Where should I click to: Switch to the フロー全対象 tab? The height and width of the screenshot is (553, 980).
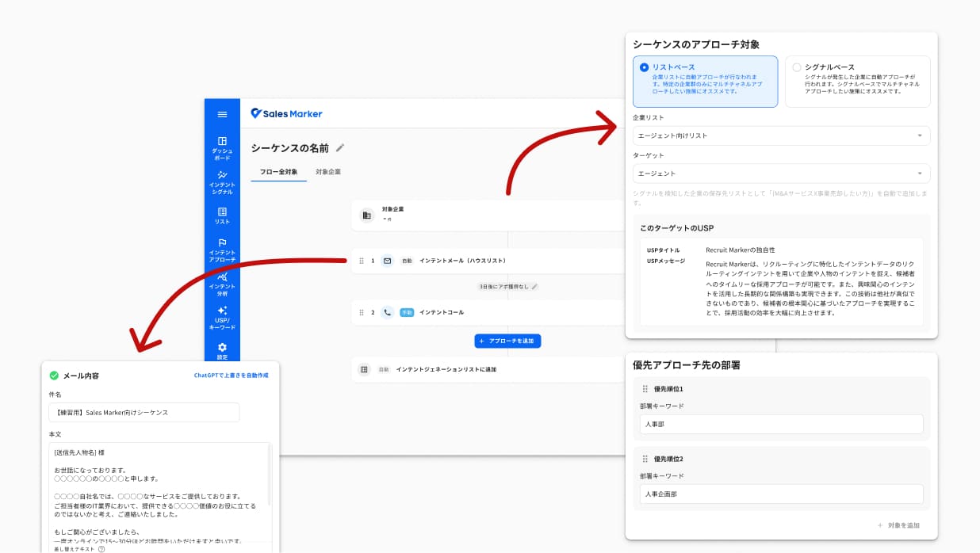point(278,172)
